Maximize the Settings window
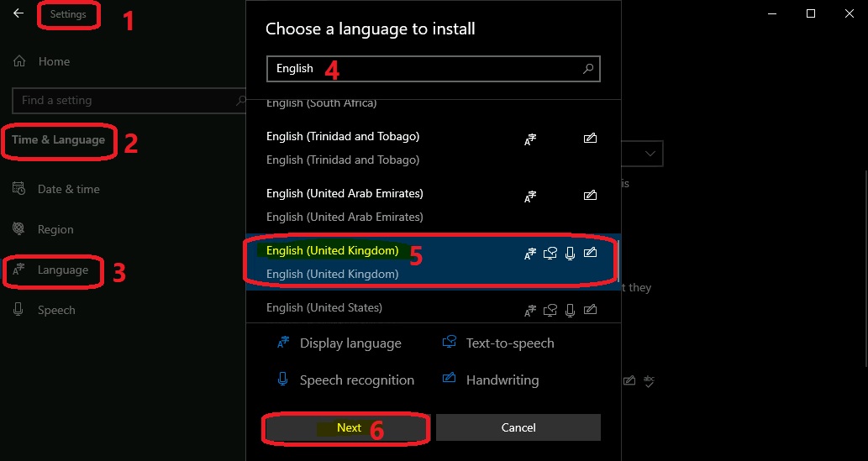The height and width of the screenshot is (461, 868). pyautogui.click(x=810, y=13)
